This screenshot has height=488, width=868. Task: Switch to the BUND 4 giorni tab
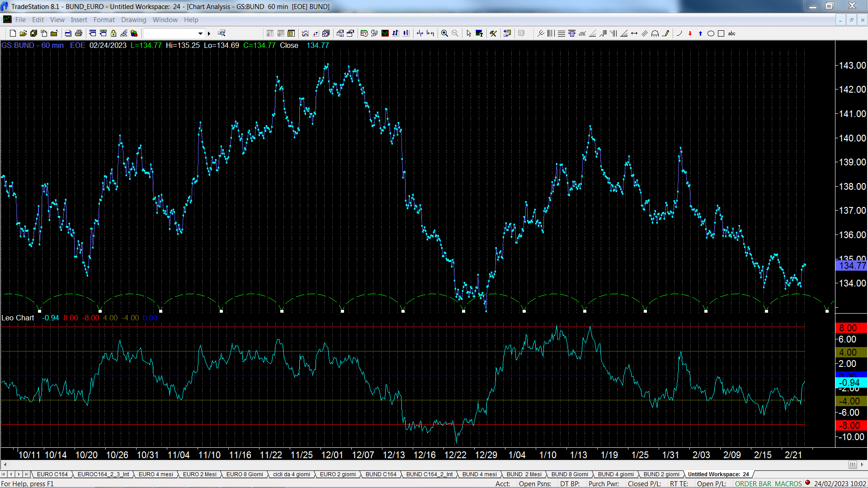coord(616,474)
